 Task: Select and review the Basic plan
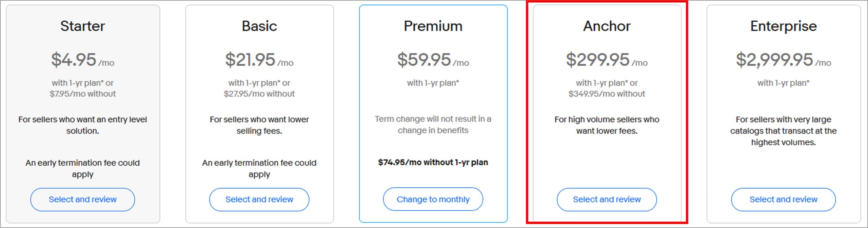click(x=259, y=200)
